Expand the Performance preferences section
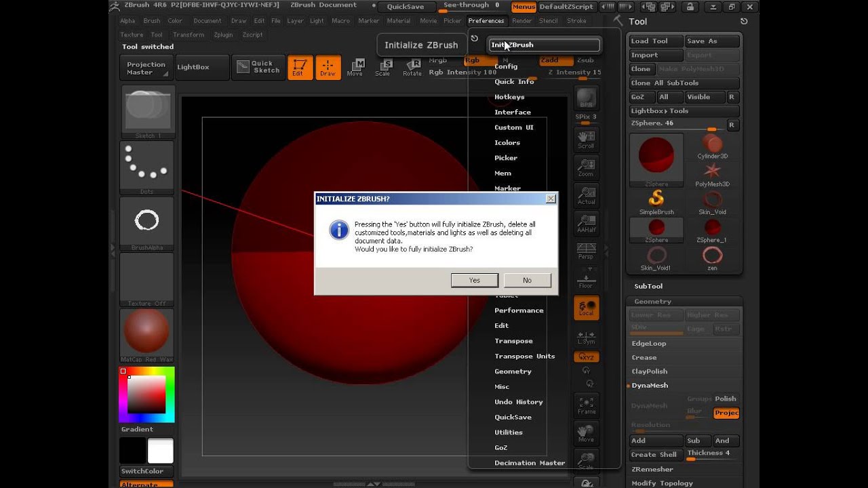868x488 pixels. (x=519, y=310)
